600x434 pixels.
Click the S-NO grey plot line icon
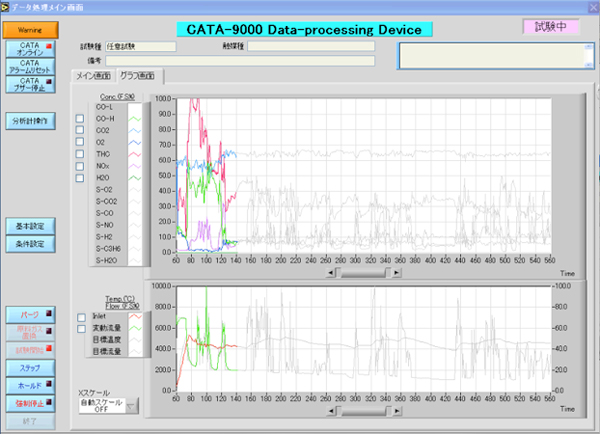tap(134, 225)
